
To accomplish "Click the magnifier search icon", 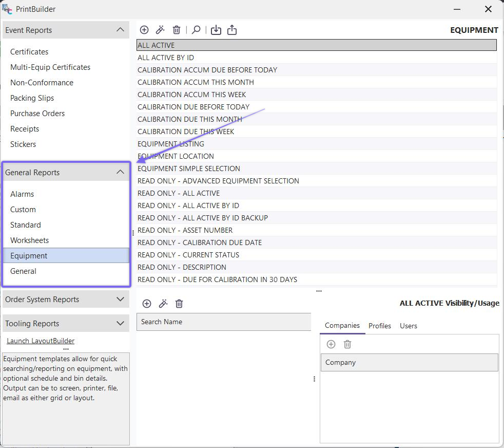I will [196, 30].
